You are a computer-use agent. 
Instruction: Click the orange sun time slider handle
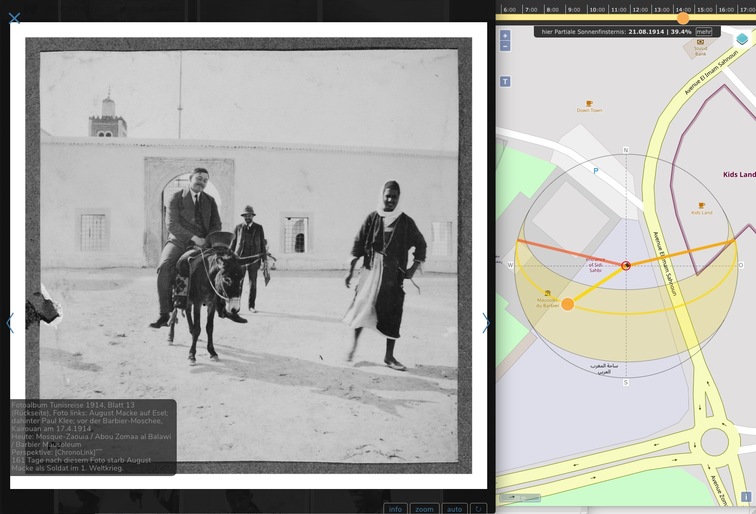683,17
